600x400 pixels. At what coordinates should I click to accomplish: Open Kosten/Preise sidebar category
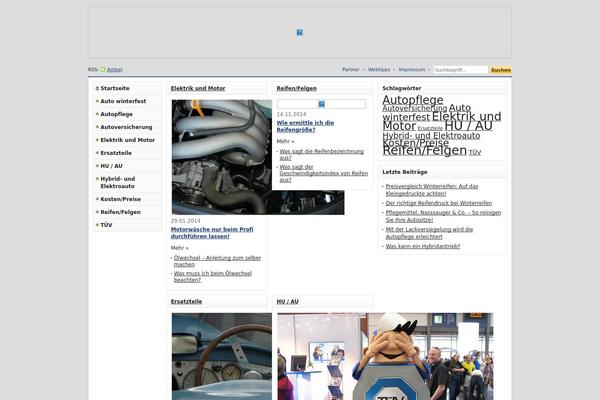click(x=121, y=199)
